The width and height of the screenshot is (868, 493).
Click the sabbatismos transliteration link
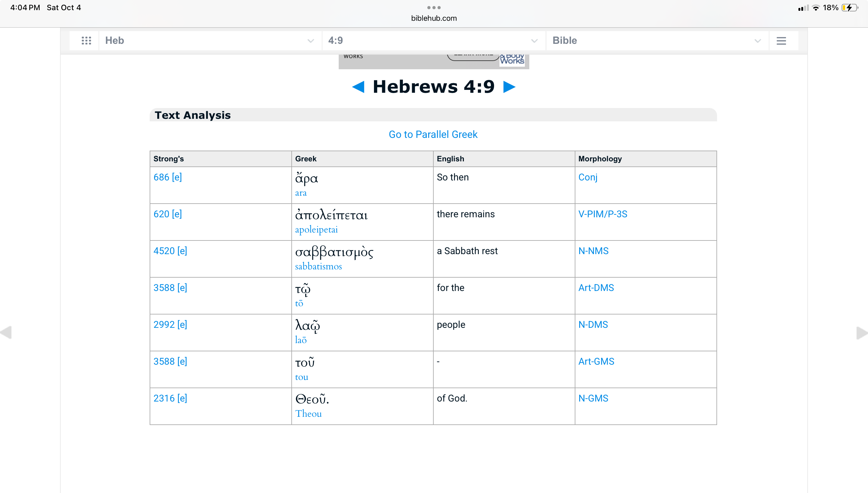318,267
